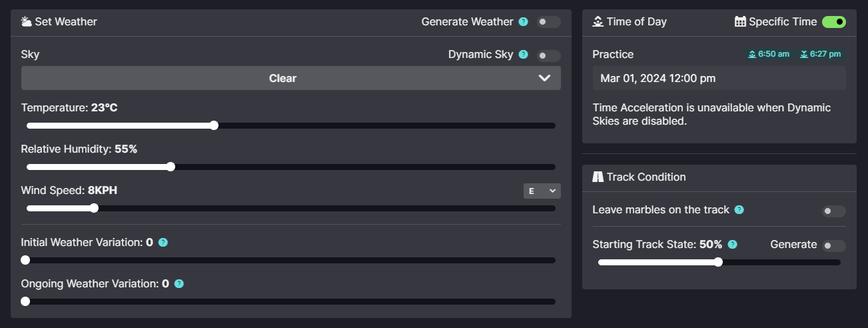
Task: Disable the Specific Time toggle
Action: point(834,22)
